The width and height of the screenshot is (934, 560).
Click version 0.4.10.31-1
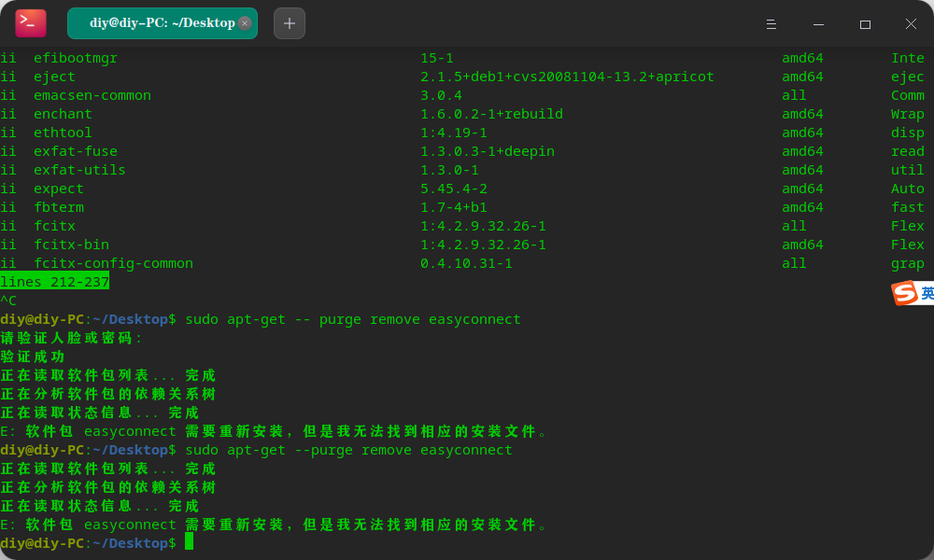(466, 263)
